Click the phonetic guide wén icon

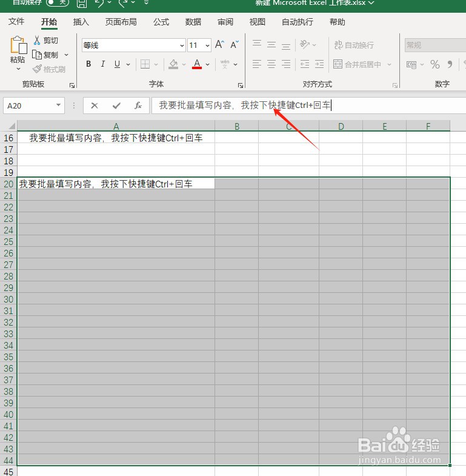point(225,64)
